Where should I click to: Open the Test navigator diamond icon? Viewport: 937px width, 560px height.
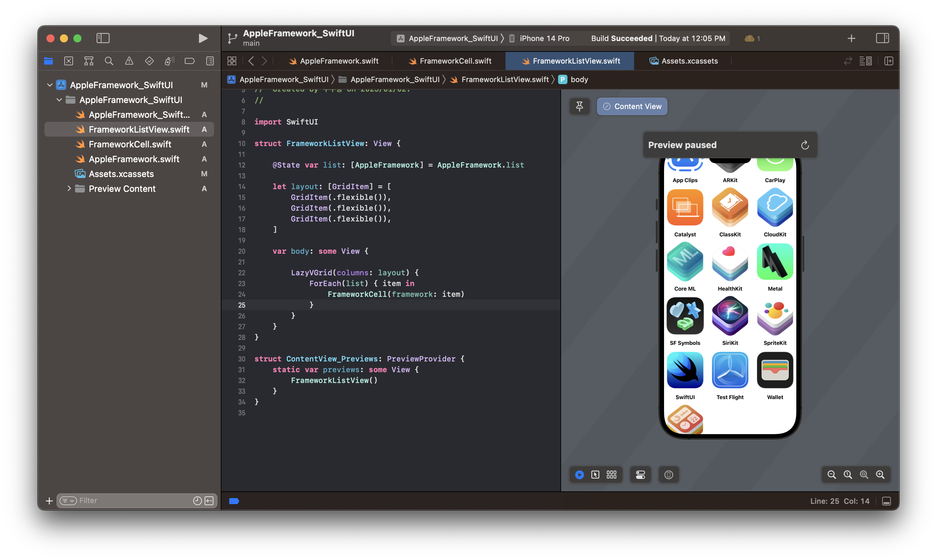pyautogui.click(x=149, y=61)
